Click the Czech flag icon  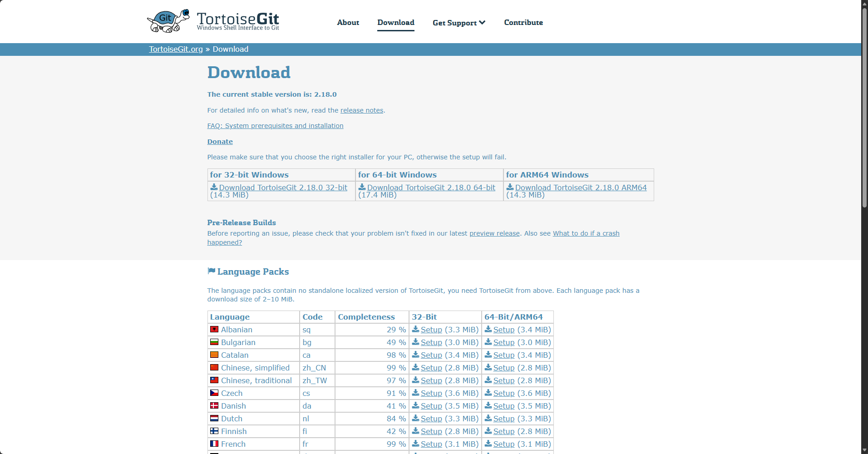(214, 393)
